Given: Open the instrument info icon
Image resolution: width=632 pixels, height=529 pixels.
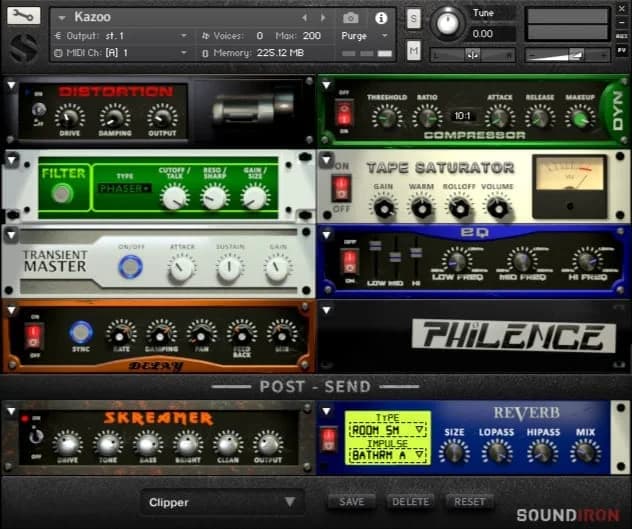Looking at the screenshot, I should (x=380, y=18).
